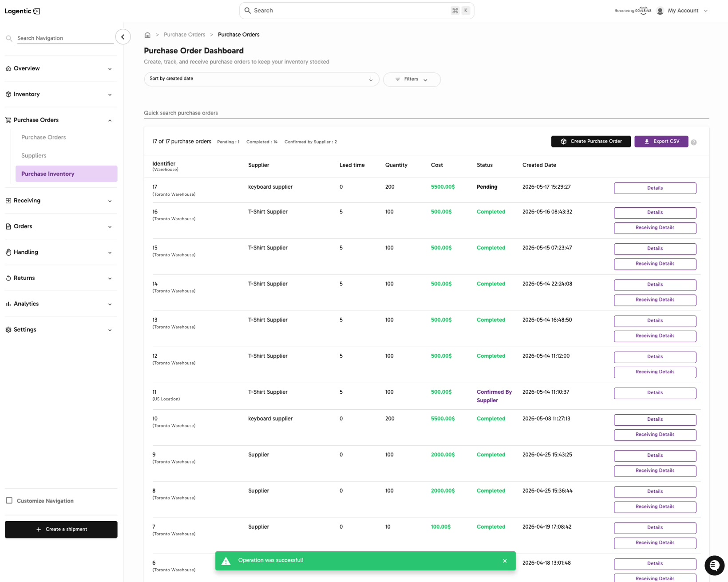Open the Analytics menu section
728x582 pixels.
tap(61, 304)
